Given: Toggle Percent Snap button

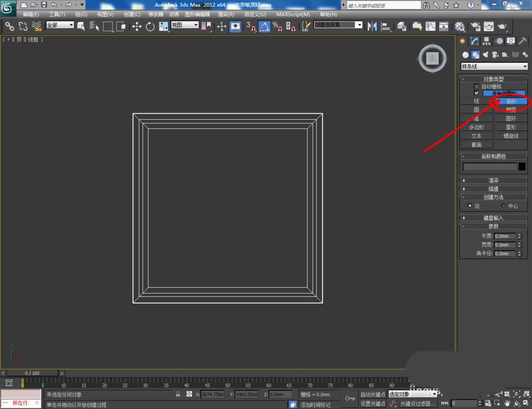Looking at the screenshot, I should point(277,26).
